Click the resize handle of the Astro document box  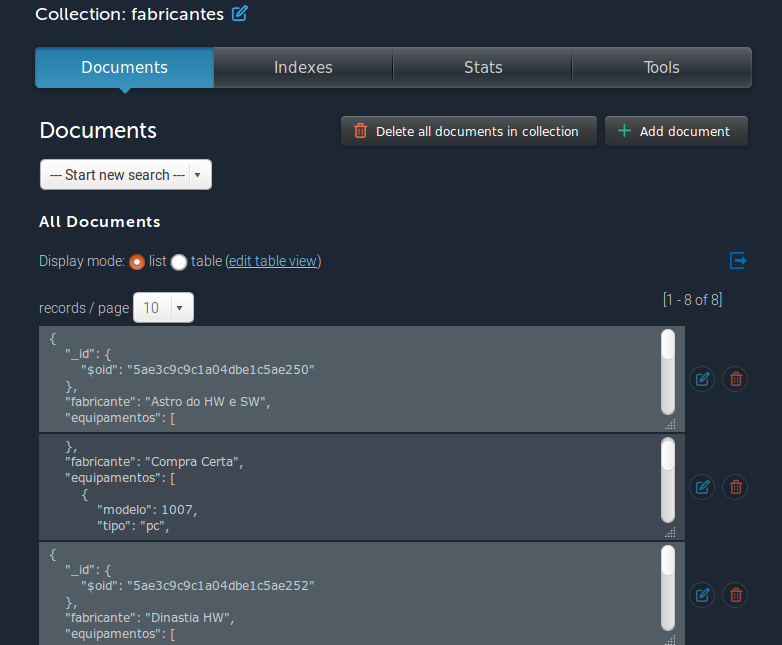670,424
